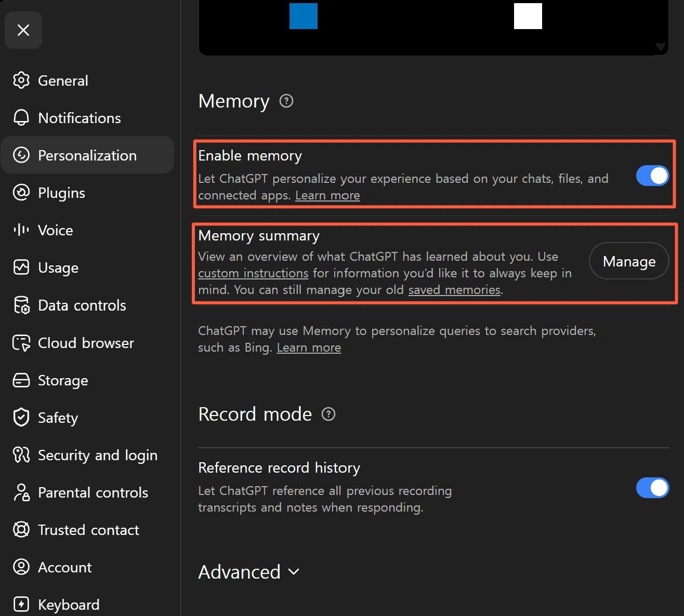This screenshot has height=616, width=684.
Task: Click Learn more link about Bing search
Action: point(309,347)
